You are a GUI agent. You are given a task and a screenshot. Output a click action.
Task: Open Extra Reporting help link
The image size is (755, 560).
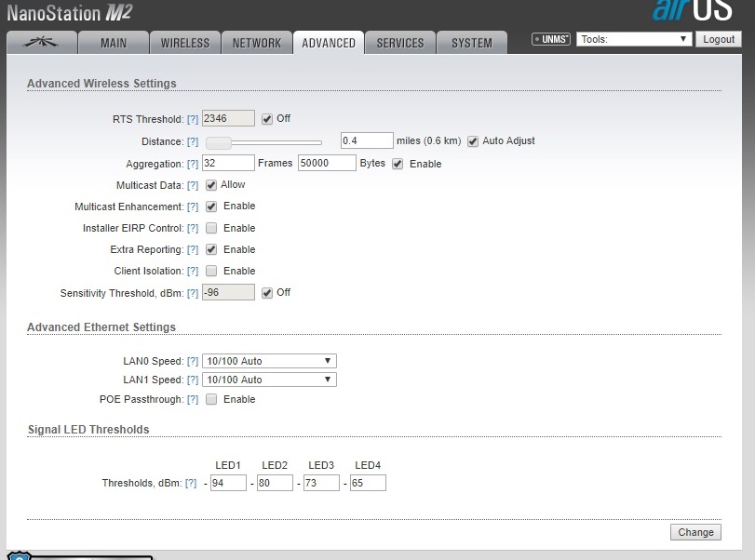pyautogui.click(x=193, y=249)
